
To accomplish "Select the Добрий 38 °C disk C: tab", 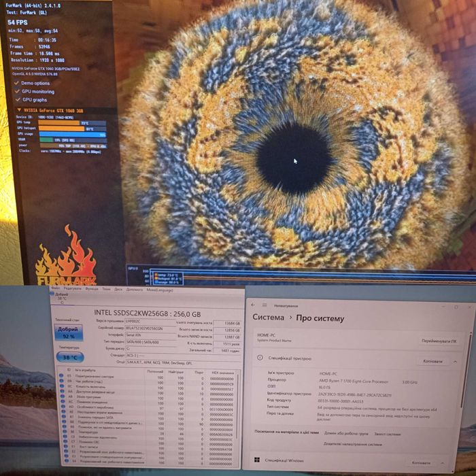I will [x=62, y=298].
